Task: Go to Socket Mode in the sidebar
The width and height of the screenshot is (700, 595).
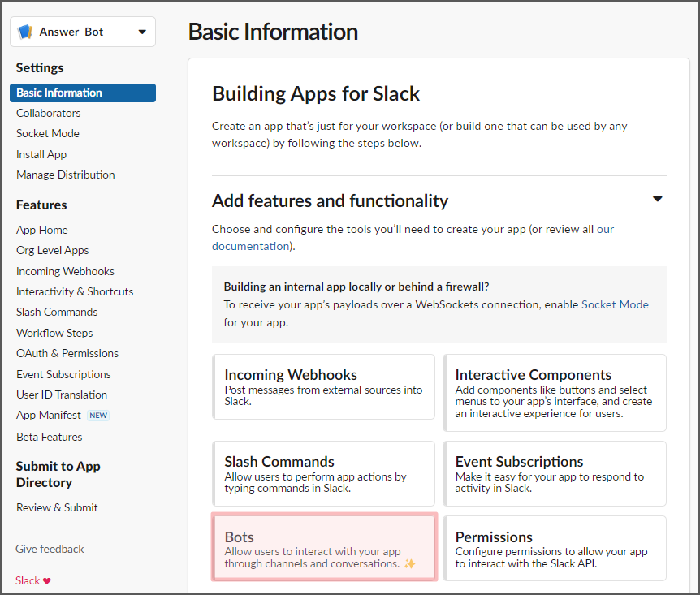Action: pos(48,133)
